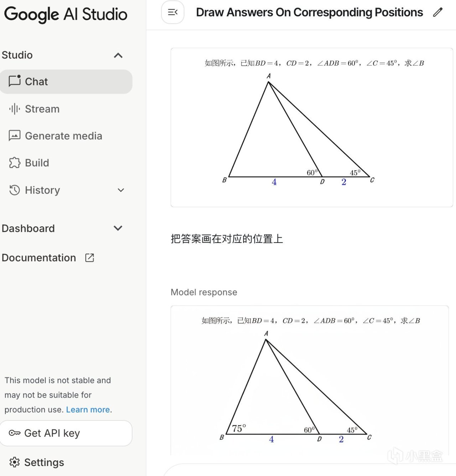Click the Settings gear icon
The image size is (456, 476).
click(15, 462)
